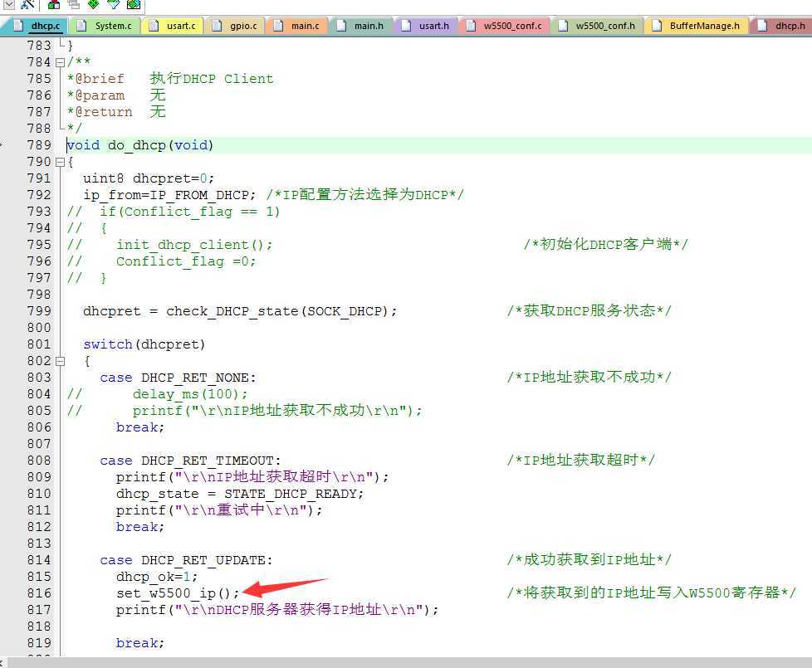Click comment '/*成功获取到IP地址*/'
The image size is (812, 668).
pos(589,560)
